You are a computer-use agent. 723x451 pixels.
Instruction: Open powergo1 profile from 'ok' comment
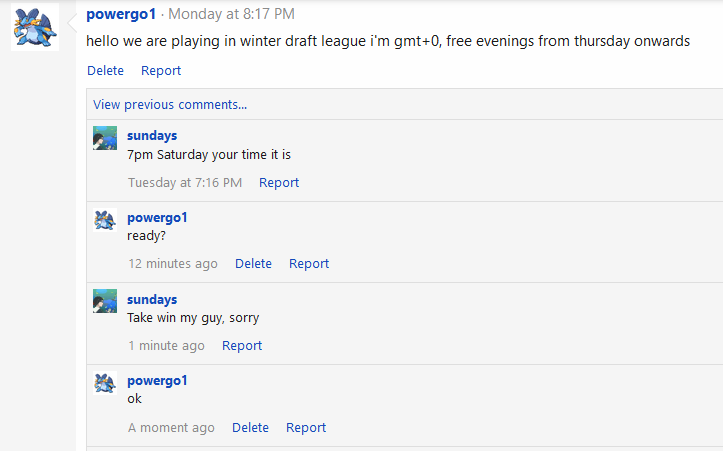[157, 381]
